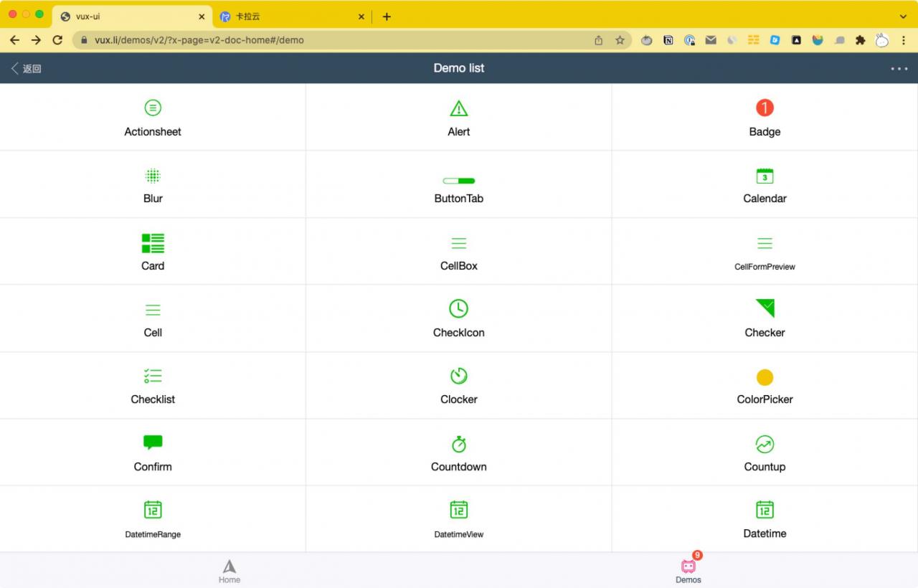Open the Actionsheet demo icon
918x588 pixels.
click(153, 108)
